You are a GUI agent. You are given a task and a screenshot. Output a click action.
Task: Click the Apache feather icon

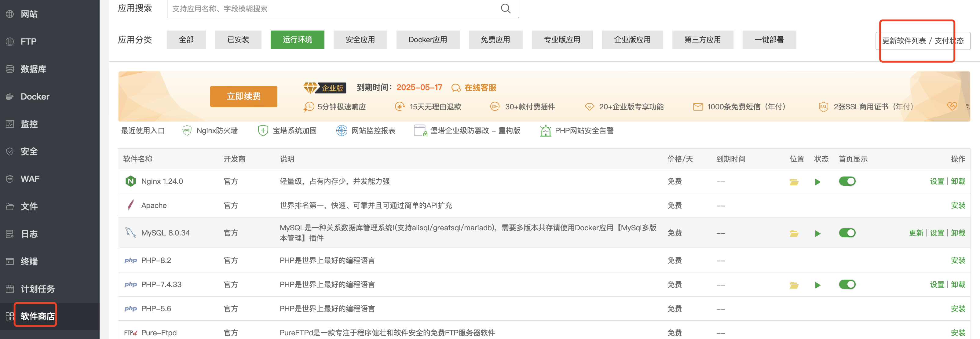click(130, 205)
